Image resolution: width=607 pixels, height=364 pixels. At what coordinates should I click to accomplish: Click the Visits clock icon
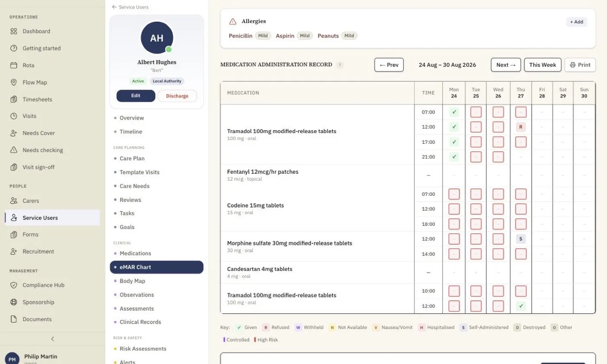coord(14,116)
